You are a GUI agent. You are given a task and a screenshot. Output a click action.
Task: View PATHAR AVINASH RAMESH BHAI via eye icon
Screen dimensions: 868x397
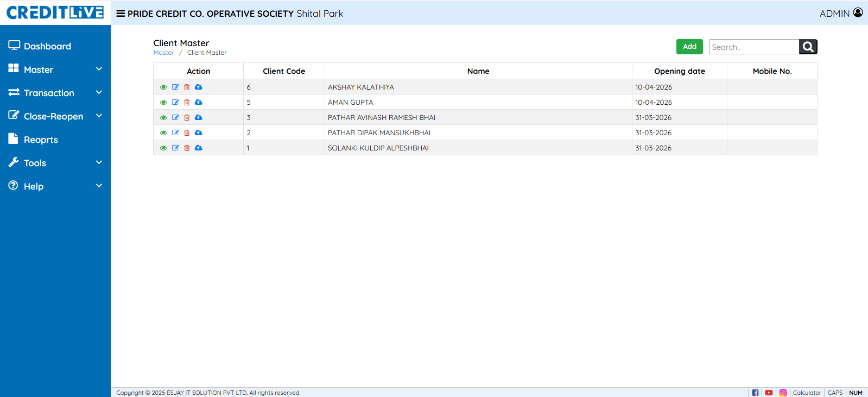point(163,117)
